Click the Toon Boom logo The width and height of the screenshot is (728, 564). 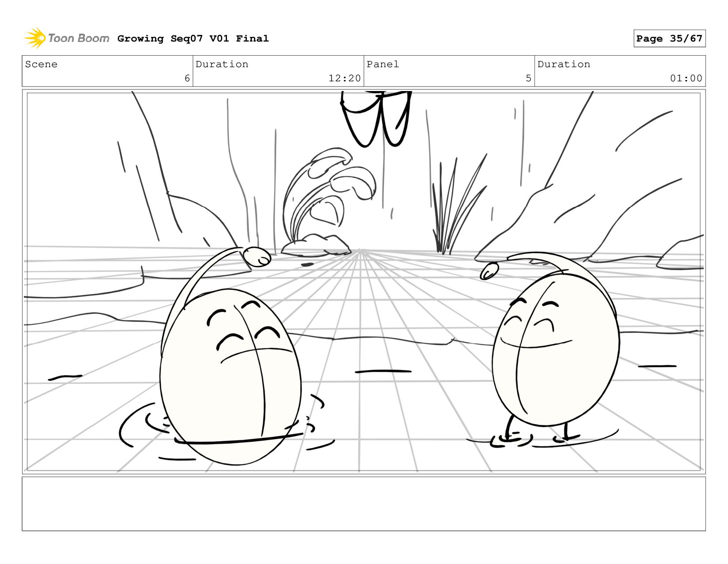click(66, 38)
